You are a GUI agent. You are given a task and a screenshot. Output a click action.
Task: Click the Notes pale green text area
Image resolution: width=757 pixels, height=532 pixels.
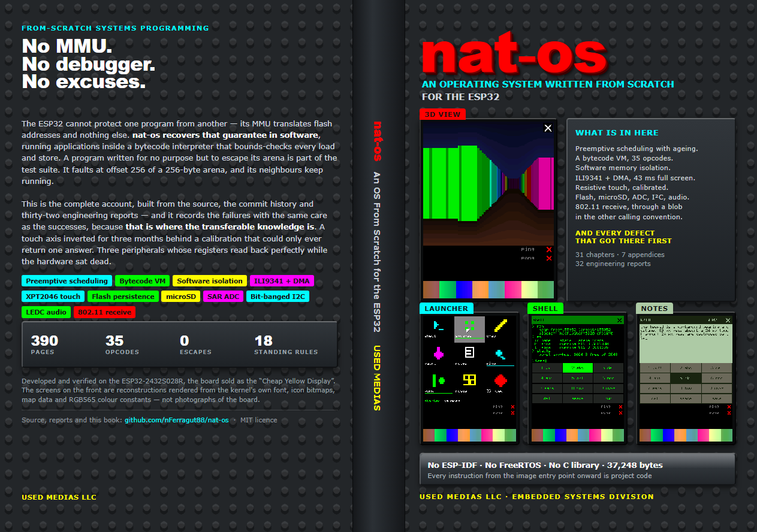[686, 344]
